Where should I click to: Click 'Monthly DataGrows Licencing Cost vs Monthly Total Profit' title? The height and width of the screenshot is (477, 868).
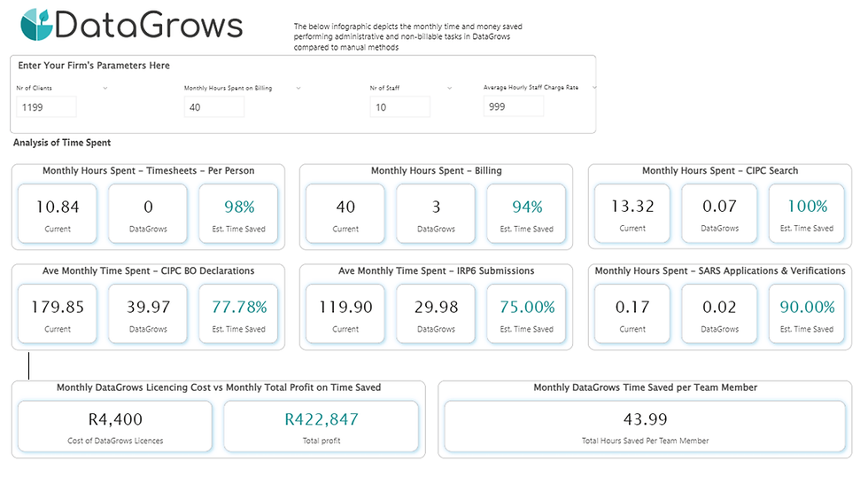[x=219, y=387]
